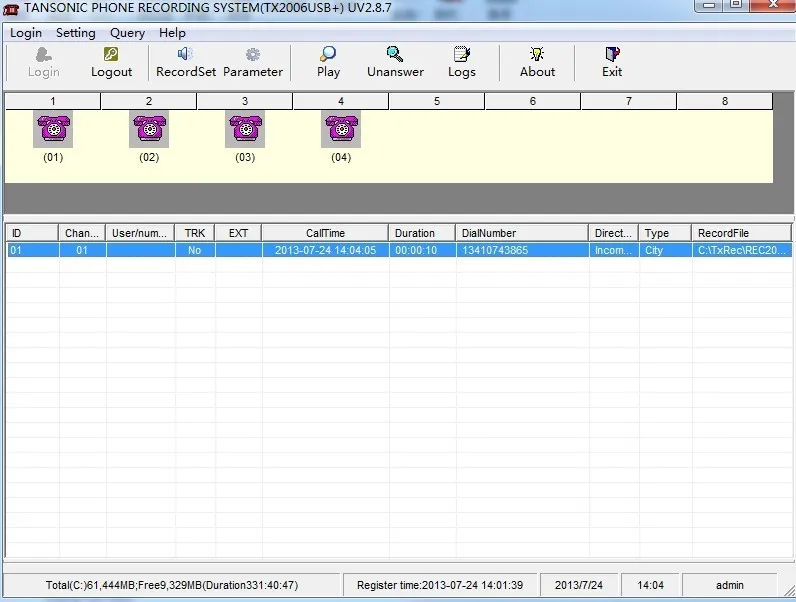Click channel header 1

(53, 101)
